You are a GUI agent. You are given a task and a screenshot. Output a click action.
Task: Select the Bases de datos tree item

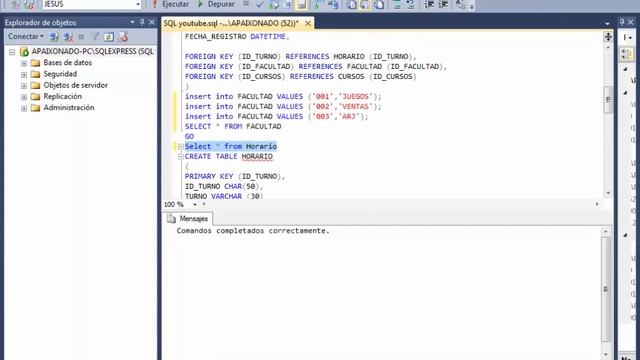point(67,63)
